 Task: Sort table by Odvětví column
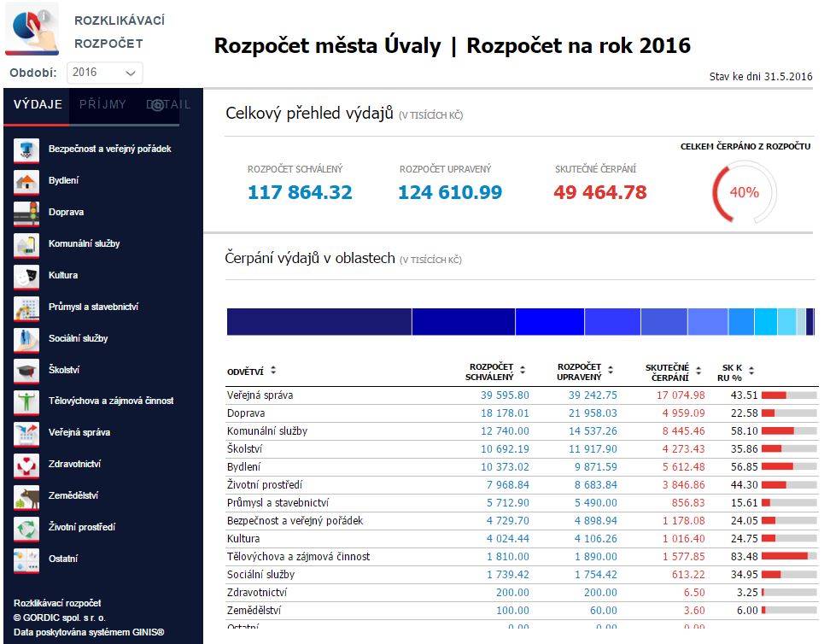[x=273, y=371]
